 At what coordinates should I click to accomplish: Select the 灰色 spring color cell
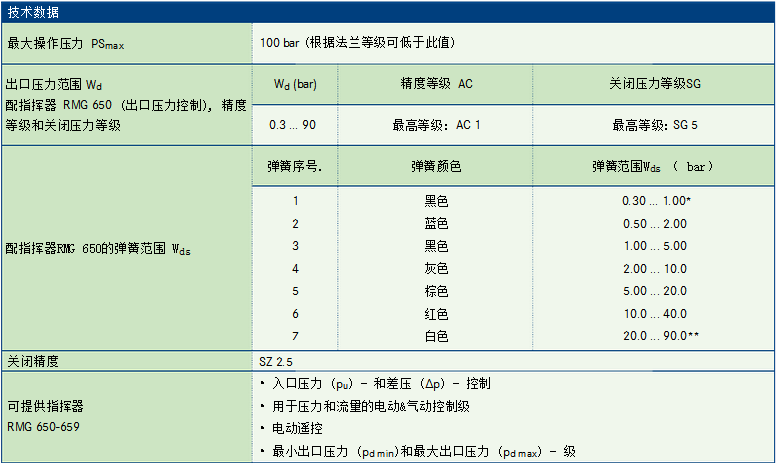click(x=436, y=269)
